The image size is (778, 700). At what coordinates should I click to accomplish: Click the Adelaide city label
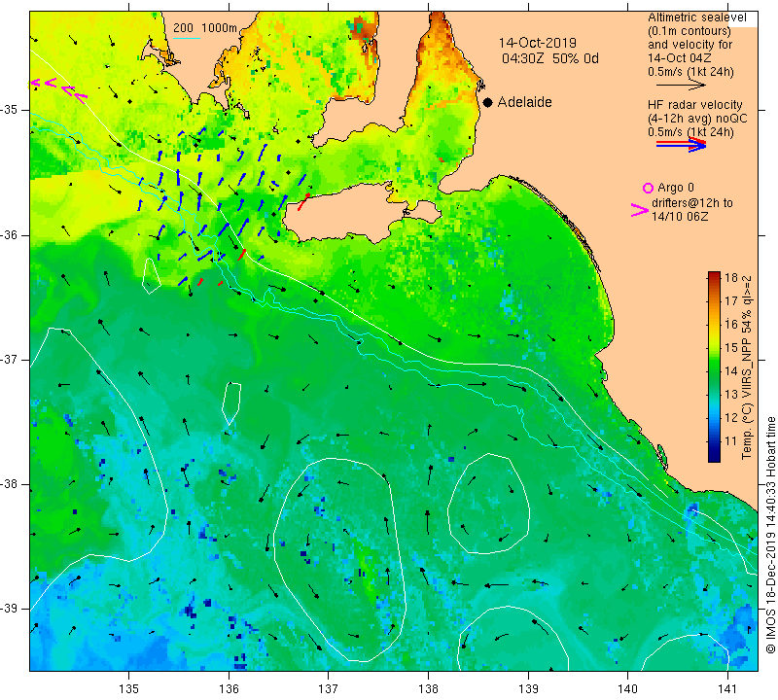tap(524, 102)
